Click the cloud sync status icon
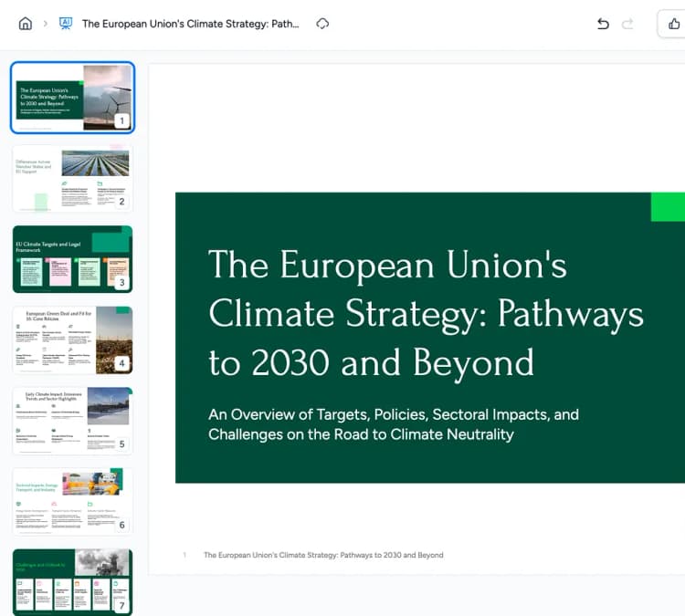The height and width of the screenshot is (616, 685). (322, 24)
